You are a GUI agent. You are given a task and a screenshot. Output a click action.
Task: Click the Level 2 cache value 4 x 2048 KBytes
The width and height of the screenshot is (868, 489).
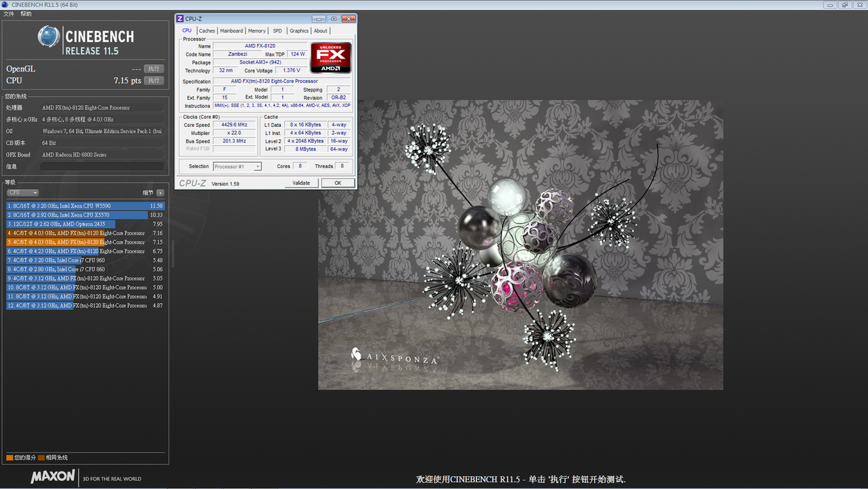click(x=305, y=141)
